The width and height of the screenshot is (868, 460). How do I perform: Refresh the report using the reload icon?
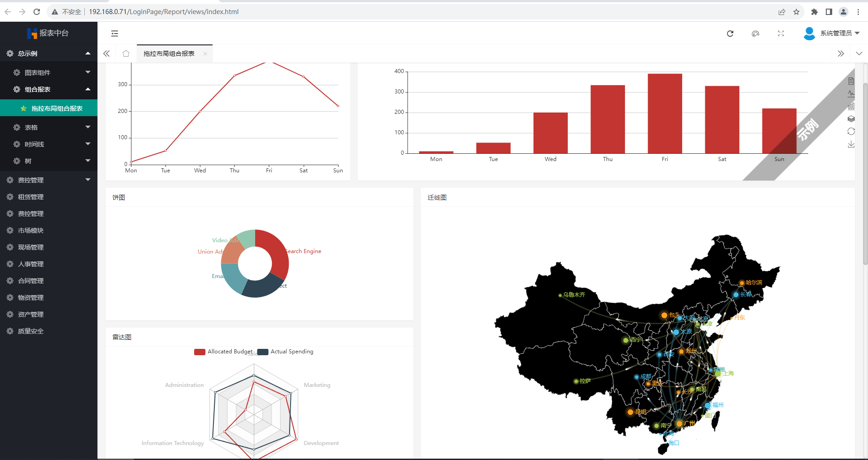pos(730,34)
